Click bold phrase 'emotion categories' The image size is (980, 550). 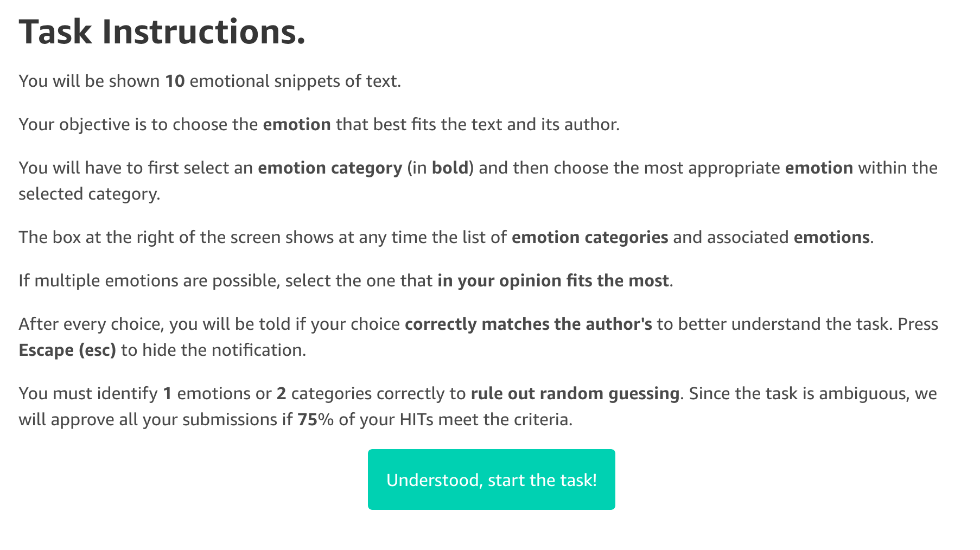(x=590, y=238)
